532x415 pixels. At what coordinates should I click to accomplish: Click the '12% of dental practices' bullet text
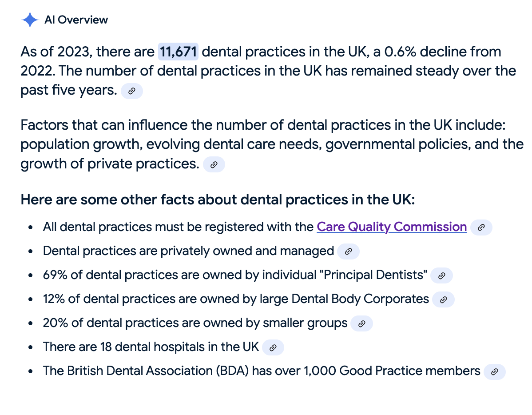click(x=236, y=299)
